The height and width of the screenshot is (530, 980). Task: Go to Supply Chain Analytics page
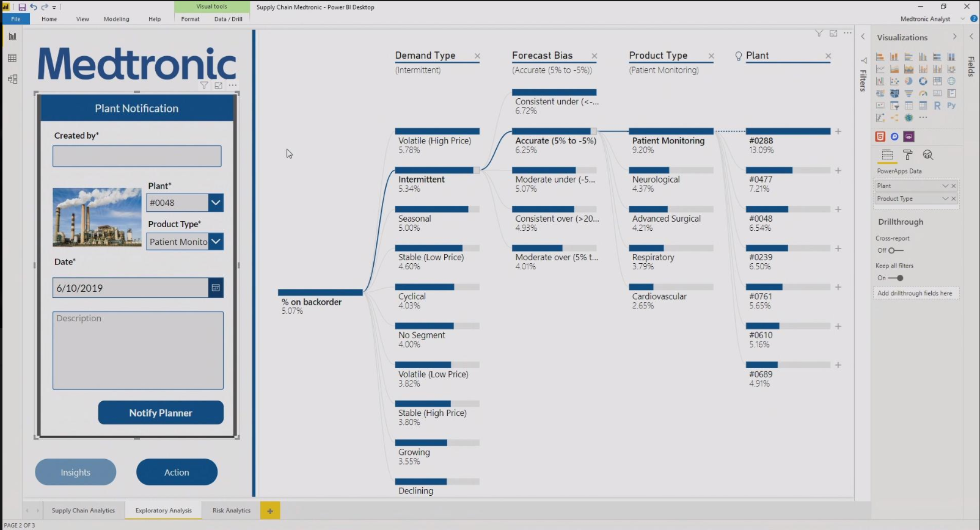(x=83, y=510)
